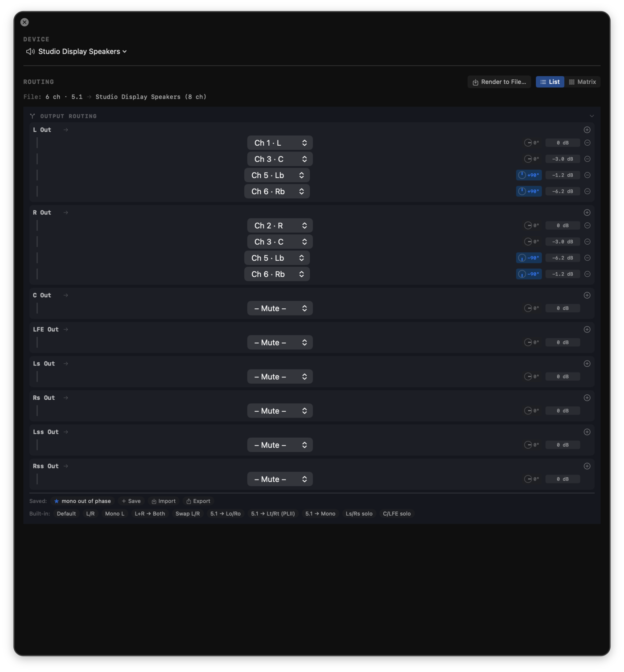624x672 pixels.
Task: Click the arrow icon next to Rs Out
Action: (66, 398)
